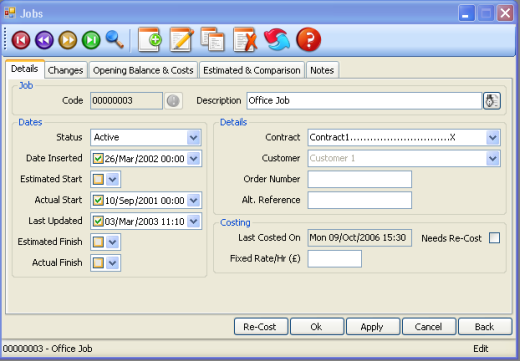Screen dimensions: 520x361
Task: Switch to the Notes tab
Action: click(322, 70)
